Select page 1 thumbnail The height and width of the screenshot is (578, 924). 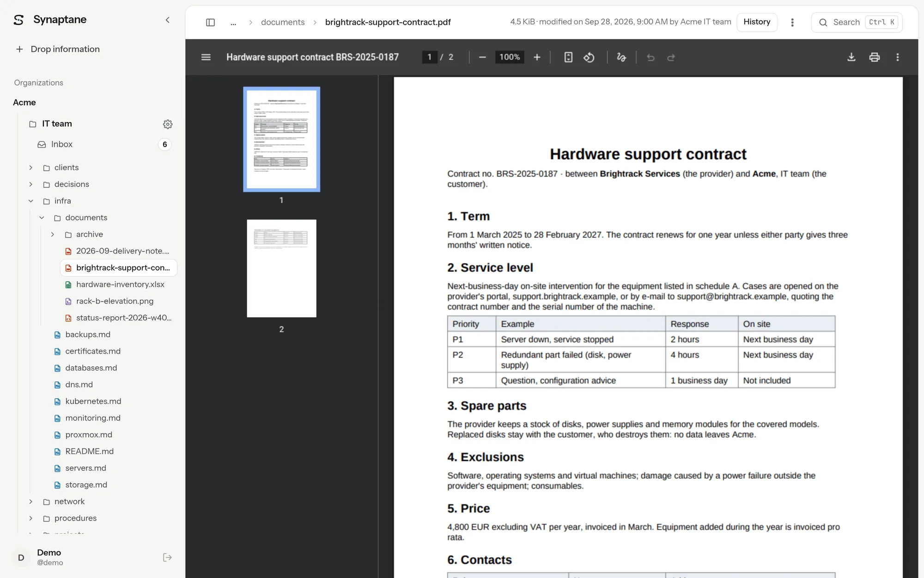tap(281, 139)
